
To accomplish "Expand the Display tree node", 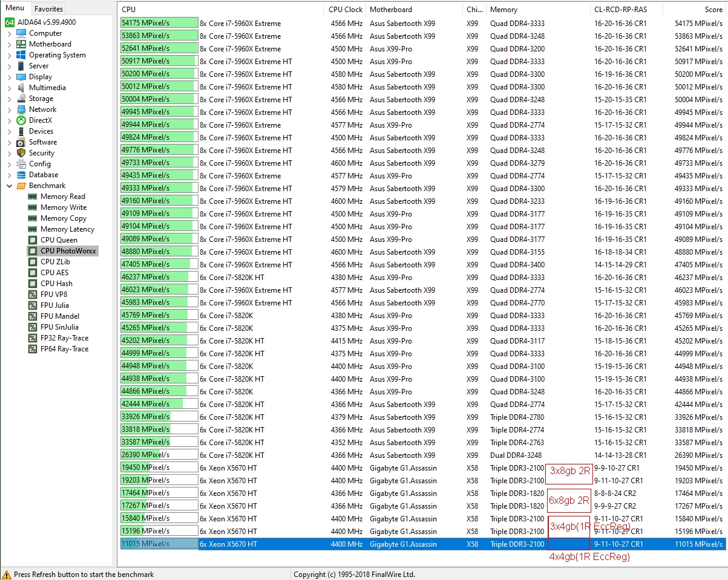I will 10,77.
